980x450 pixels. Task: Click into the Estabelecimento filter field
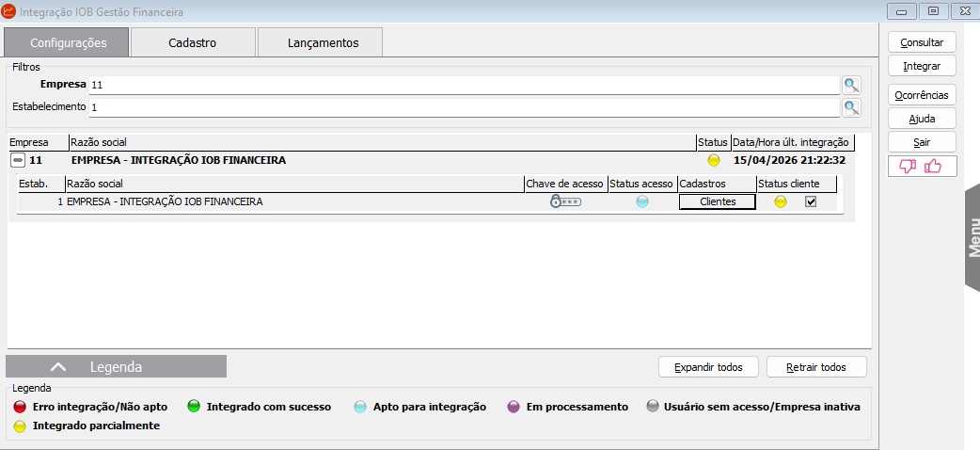465,107
